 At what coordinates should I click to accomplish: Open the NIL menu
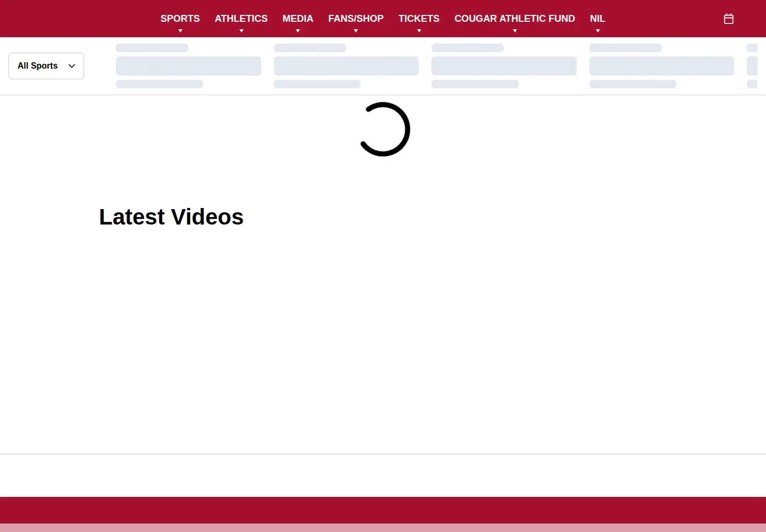(x=597, y=19)
